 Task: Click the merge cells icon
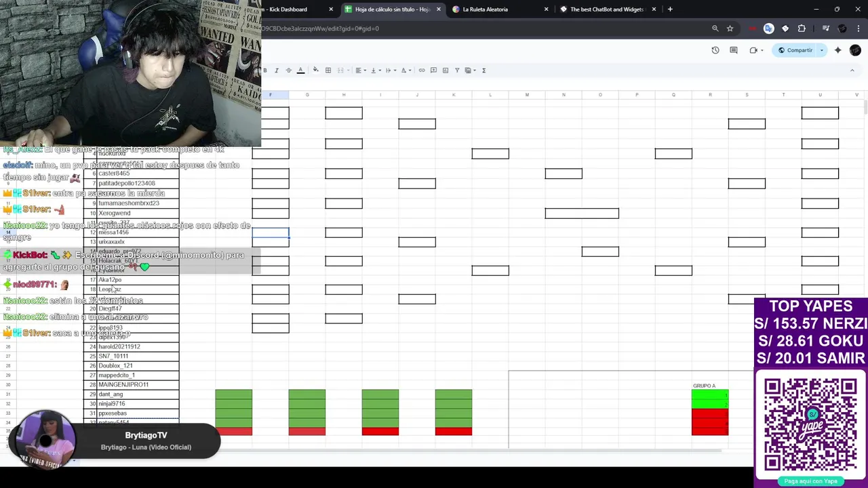point(340,70)
